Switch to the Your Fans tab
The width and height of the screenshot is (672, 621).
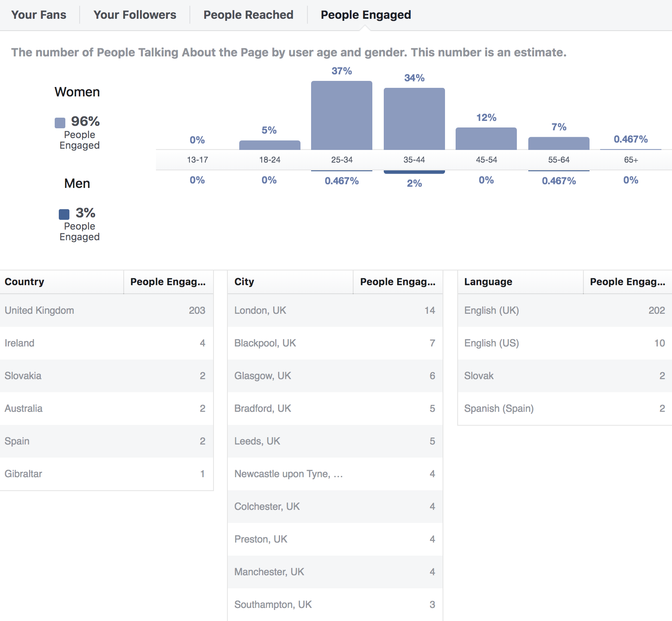tap(39, 15)
